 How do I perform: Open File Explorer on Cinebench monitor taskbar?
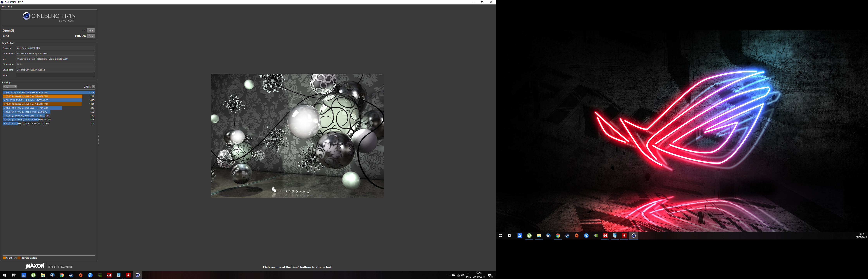pyautogui.click(x=43, y=275)
